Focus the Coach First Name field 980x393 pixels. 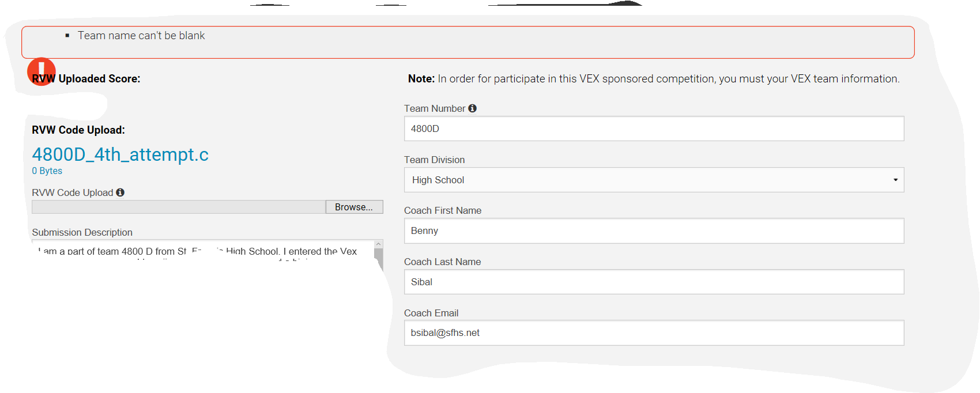(654, 230)
